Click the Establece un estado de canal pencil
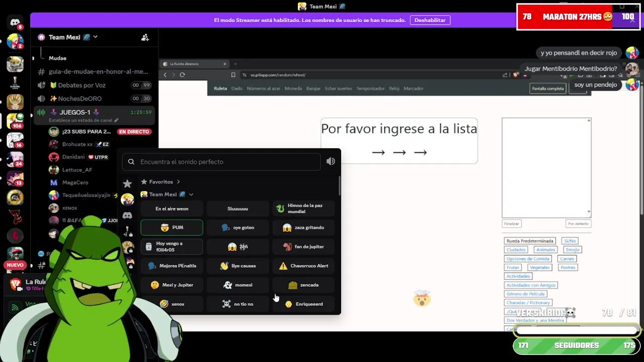The image size is (644, 362). coord(116,120)
